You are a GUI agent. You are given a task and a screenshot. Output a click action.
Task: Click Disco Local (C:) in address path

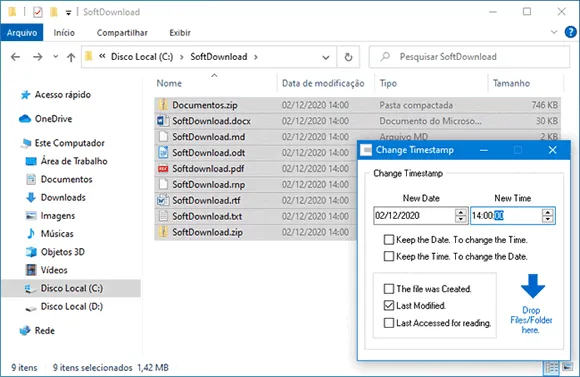(x=142, y=57)
